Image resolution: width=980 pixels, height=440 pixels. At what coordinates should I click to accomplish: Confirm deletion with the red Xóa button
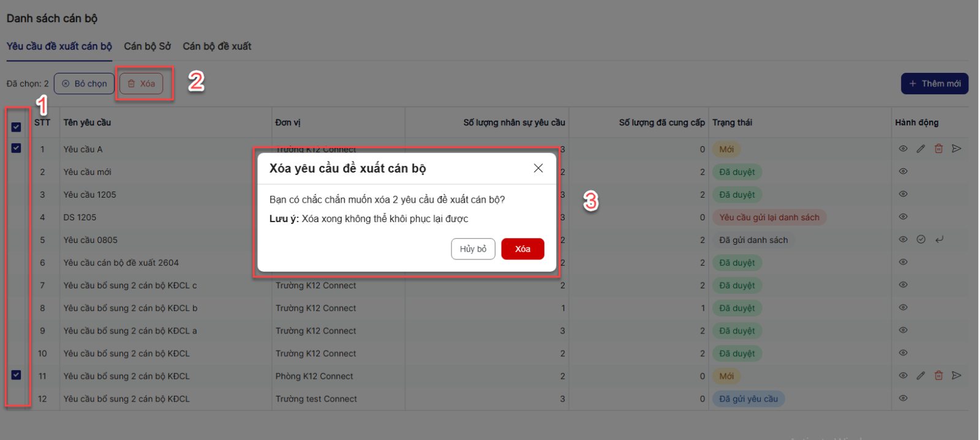pyautogui.click(x=522, y=249)
